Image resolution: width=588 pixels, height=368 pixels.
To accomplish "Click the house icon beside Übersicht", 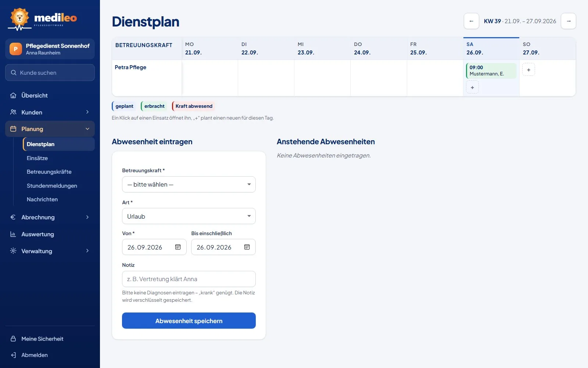I will (13, 95).
